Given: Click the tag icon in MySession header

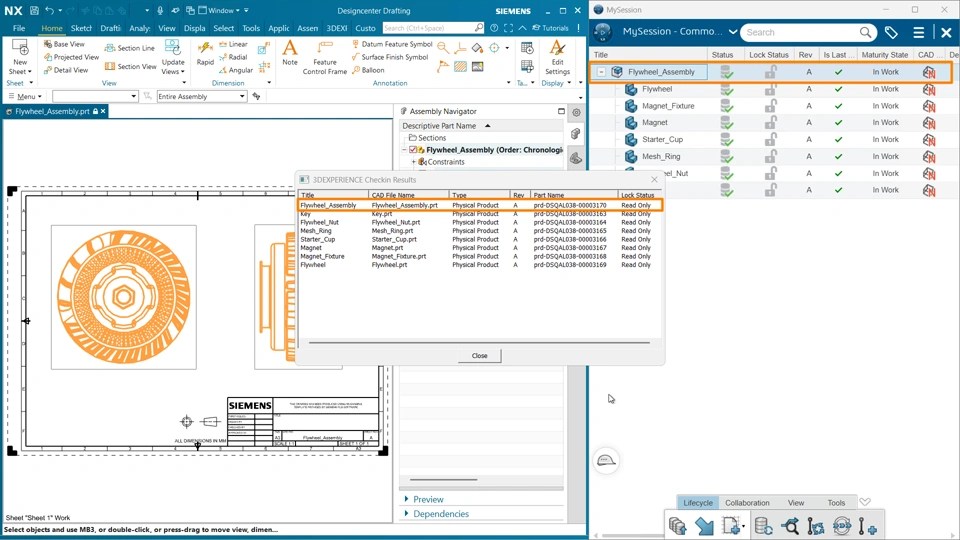Looking at the screenshot, I should click(891, 32).
